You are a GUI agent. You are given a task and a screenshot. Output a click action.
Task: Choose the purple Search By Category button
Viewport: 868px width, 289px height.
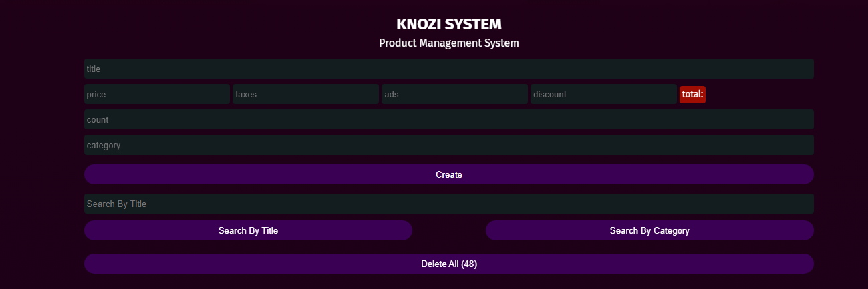pos(649,231)
